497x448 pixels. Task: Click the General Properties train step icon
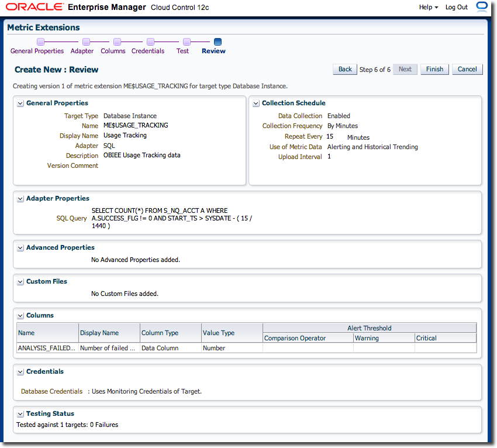[40, 42]
